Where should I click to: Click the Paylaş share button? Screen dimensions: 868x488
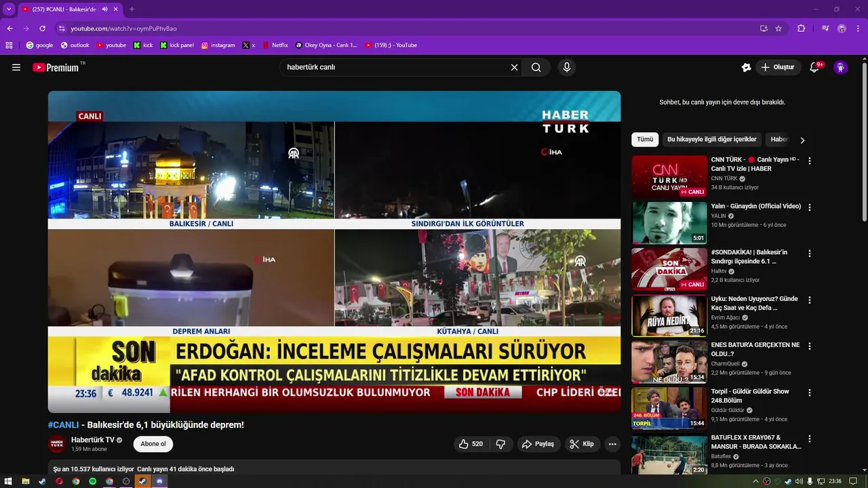538,444
